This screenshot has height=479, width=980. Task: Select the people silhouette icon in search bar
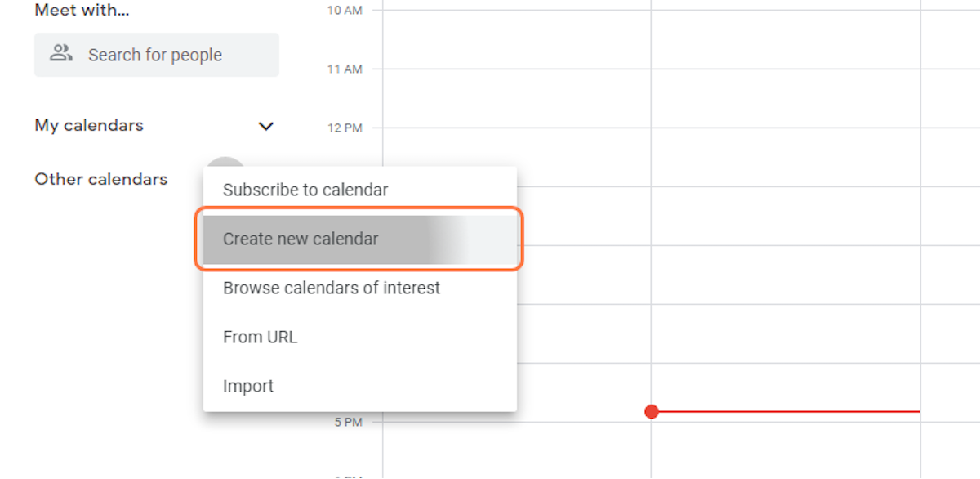(60, 52)
